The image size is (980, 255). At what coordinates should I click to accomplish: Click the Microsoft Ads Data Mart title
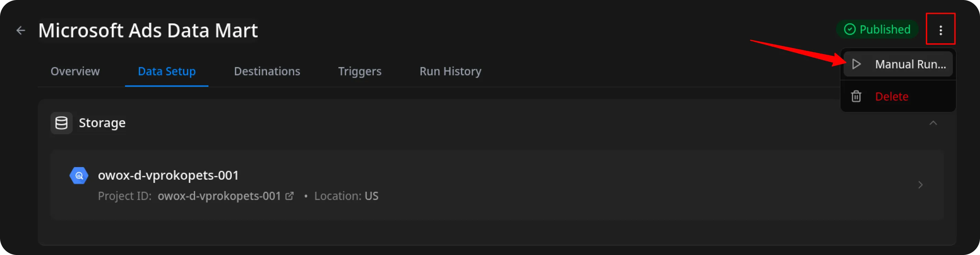point(148,30)
